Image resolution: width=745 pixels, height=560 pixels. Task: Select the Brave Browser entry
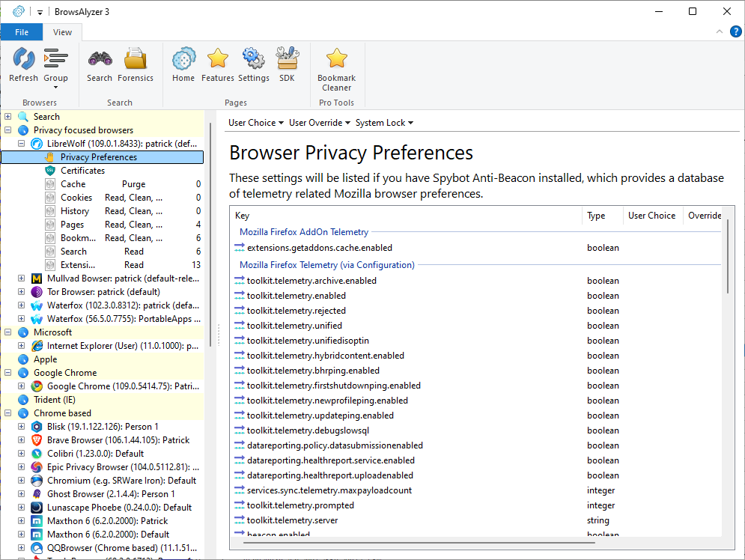(118, 440)
